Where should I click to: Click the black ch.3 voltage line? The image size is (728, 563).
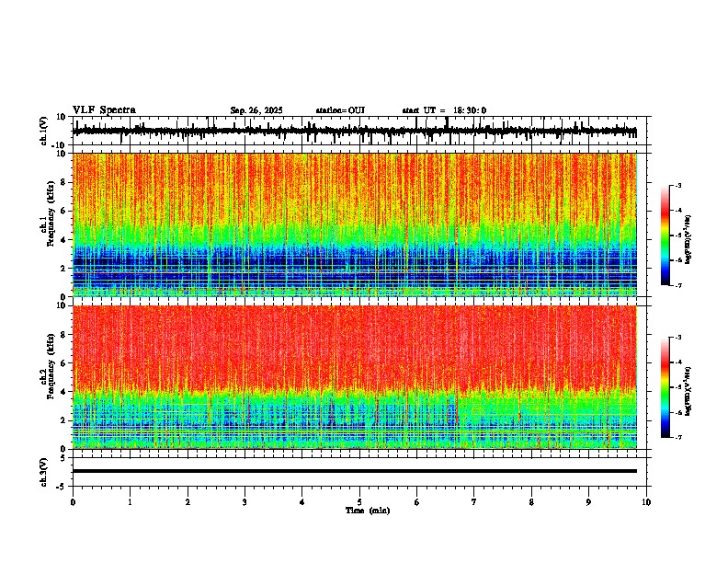tap(355, 471)
